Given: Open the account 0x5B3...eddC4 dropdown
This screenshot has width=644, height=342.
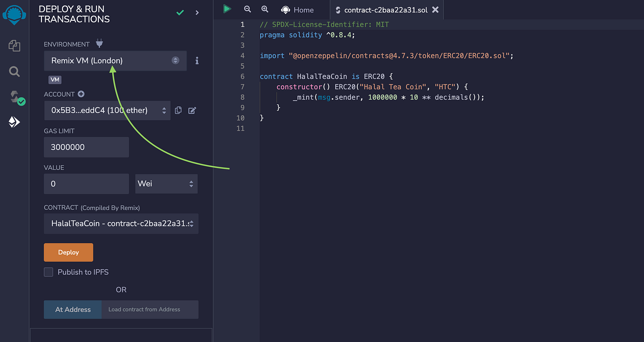Looking at the screenshot, I should (x=107, y=110).
